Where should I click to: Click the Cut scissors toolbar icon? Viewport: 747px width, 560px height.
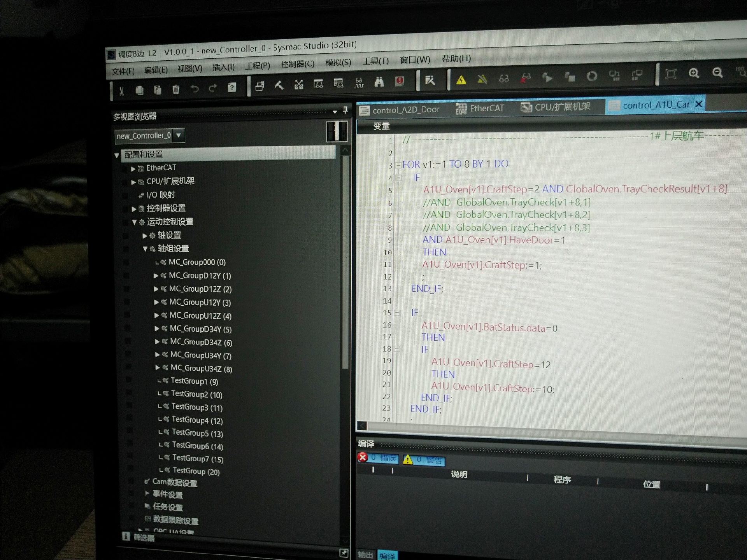[121, 91]
